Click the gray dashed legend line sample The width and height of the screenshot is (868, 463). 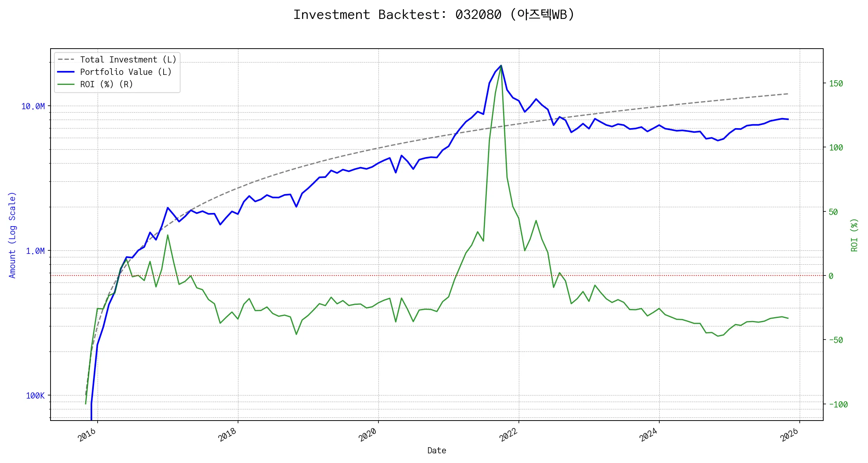tap(66, 60)
